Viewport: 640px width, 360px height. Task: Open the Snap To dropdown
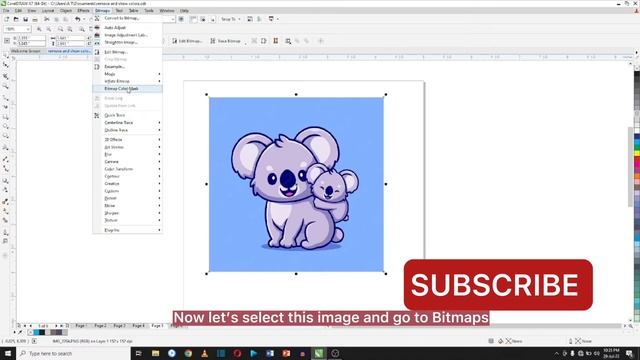[x=231, y=19]
